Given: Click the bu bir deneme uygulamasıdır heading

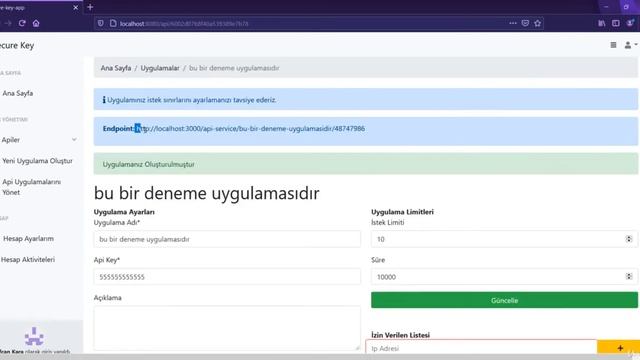Looking at the screenshot, I should coord(207,193).
